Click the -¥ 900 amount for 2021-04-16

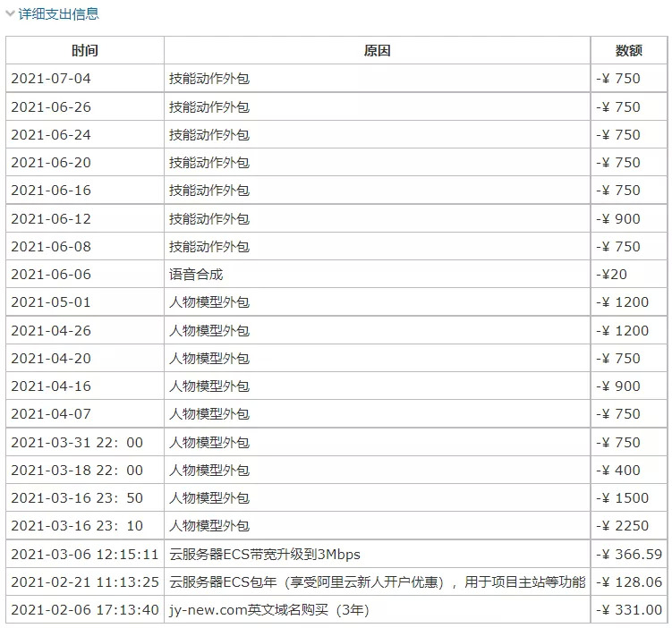click(618, 386)
